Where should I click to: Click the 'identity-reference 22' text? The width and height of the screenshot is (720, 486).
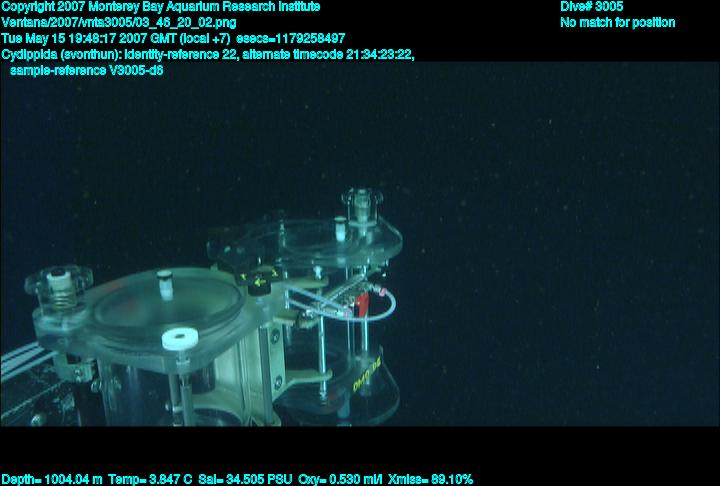[x=180, y=55]
